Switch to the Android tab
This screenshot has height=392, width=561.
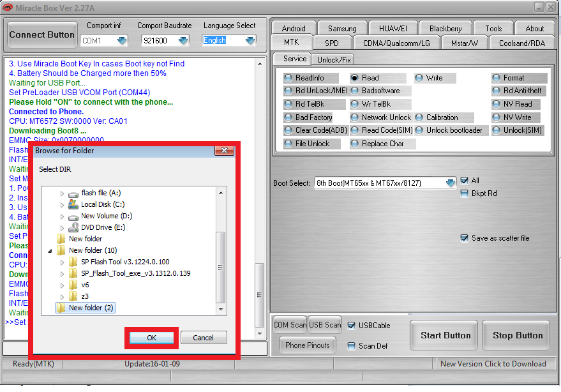point(294,28)
